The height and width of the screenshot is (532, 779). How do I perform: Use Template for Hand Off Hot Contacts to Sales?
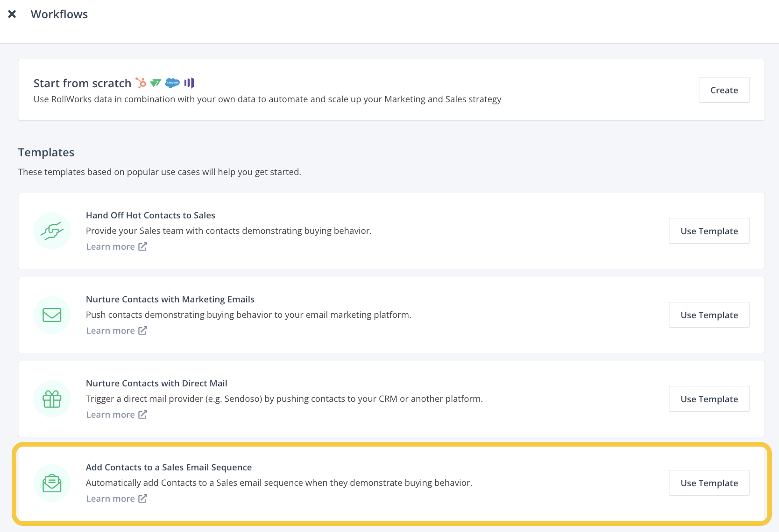click(709, 231)
